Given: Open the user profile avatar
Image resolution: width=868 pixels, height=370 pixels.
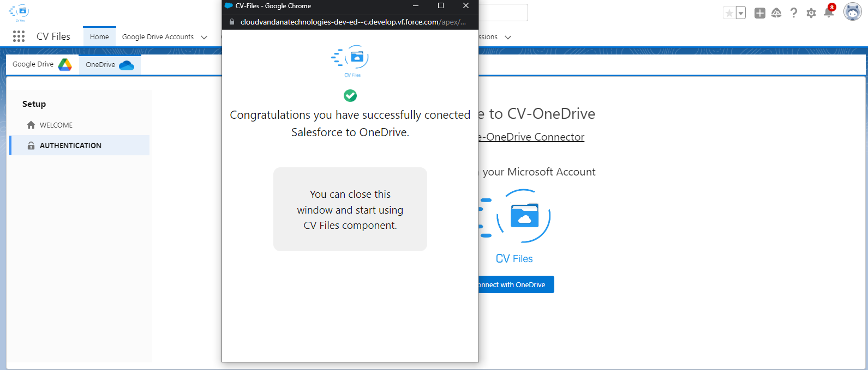Looking at the screenshot, I should click(x=852, y=11).
